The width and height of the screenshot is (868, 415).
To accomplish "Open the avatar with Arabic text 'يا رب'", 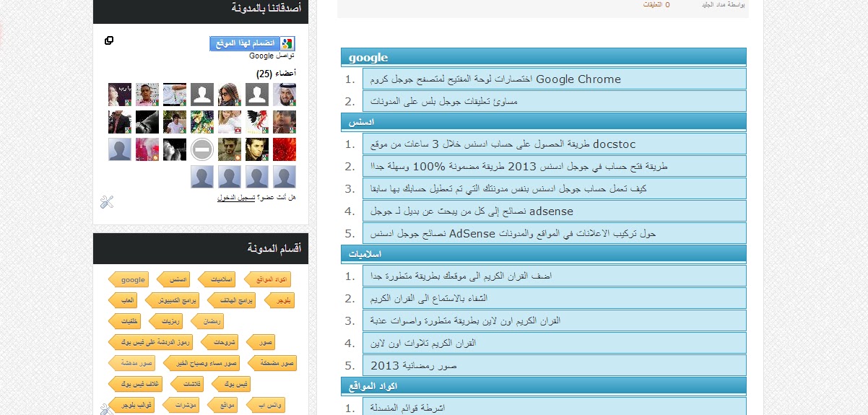I will tap(120, 95).
